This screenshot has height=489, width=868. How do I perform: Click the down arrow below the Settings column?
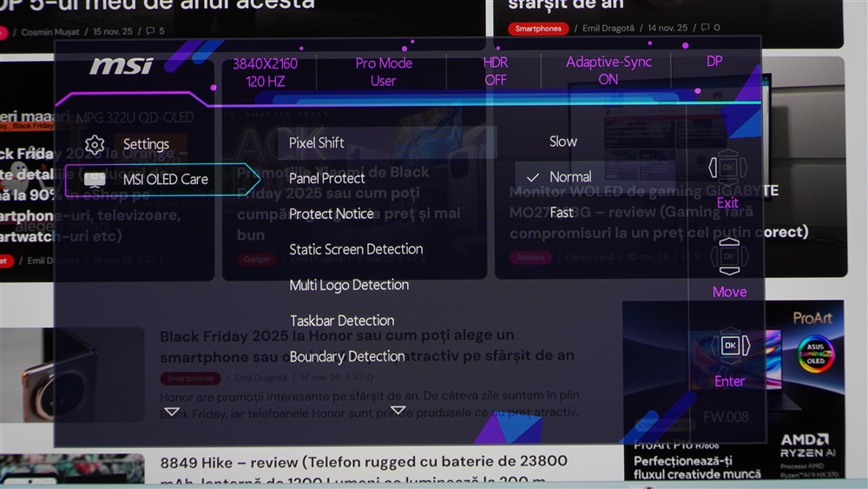point(172,412)
